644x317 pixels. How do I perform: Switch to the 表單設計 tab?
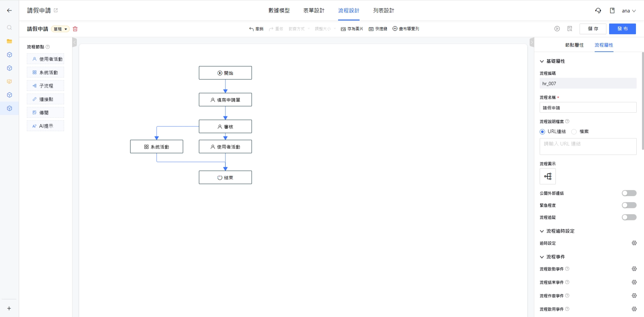click(x=314, y=11)
